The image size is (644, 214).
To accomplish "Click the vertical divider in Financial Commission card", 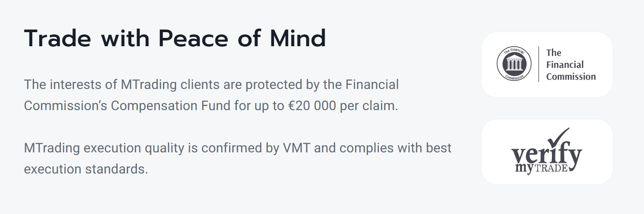I will click(x=539, y=64).
